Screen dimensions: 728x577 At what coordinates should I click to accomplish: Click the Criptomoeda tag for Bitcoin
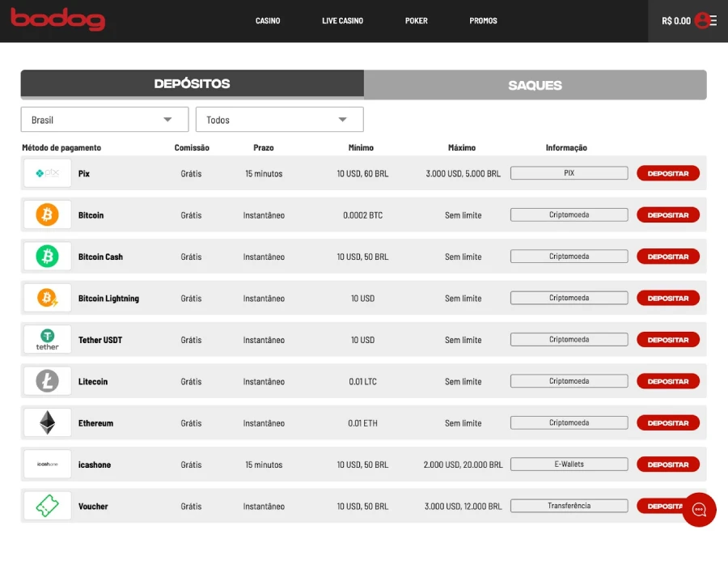click(569, 214)
